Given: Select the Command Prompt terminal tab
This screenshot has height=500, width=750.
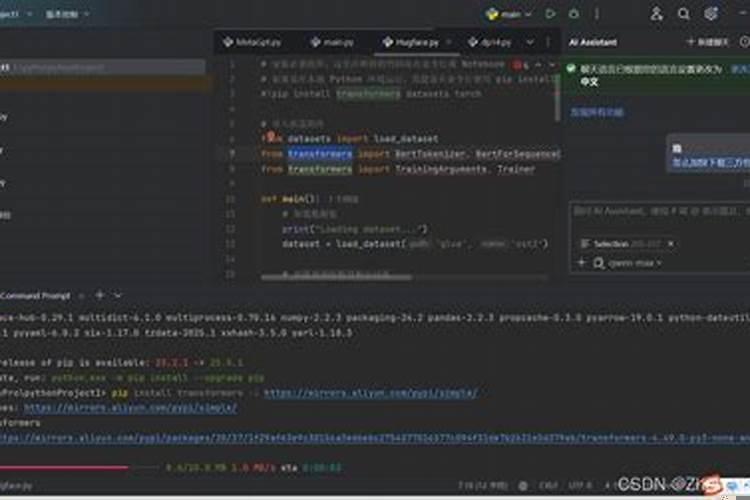Looking at the screenshot, I should [x=35, y=296].
